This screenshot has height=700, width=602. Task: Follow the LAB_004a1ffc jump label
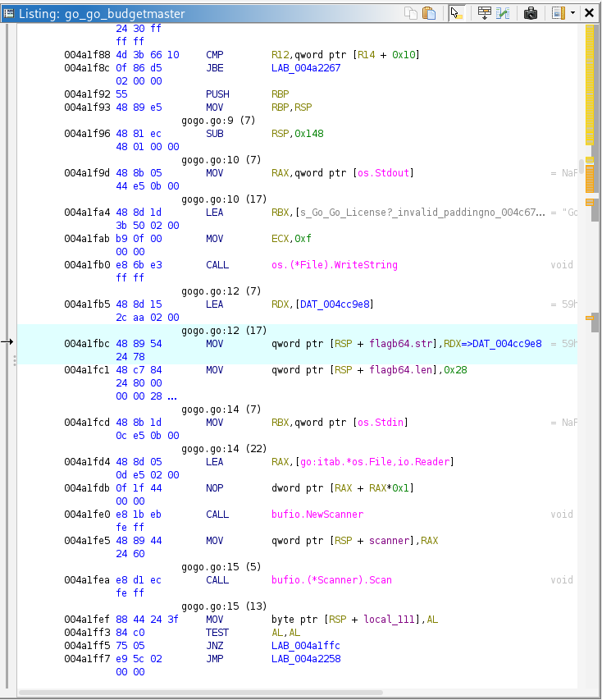coord(306,646)
